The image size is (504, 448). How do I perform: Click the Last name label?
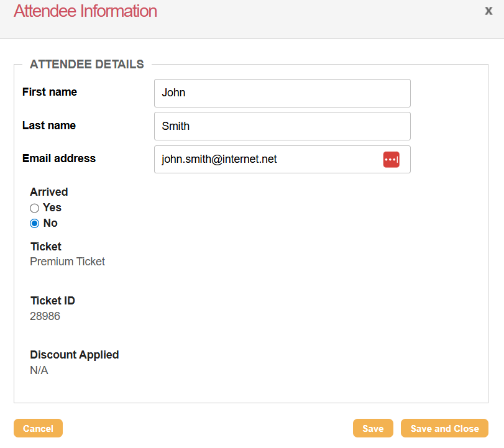point(49,126)
